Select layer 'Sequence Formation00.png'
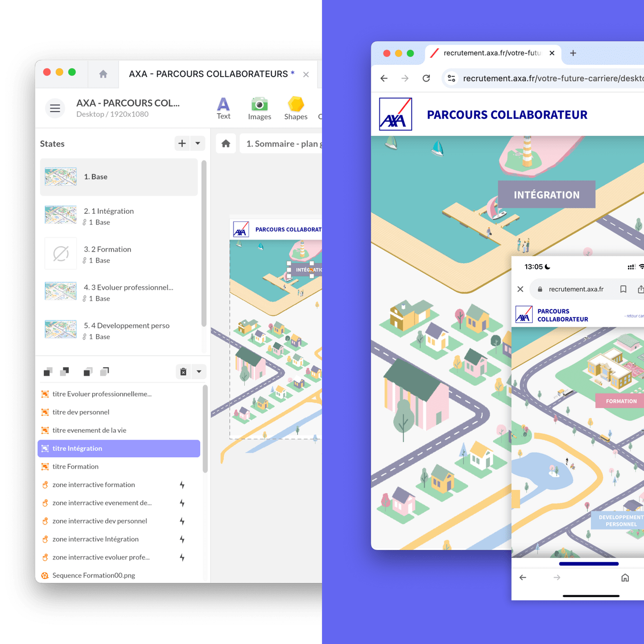 (119, 575)
